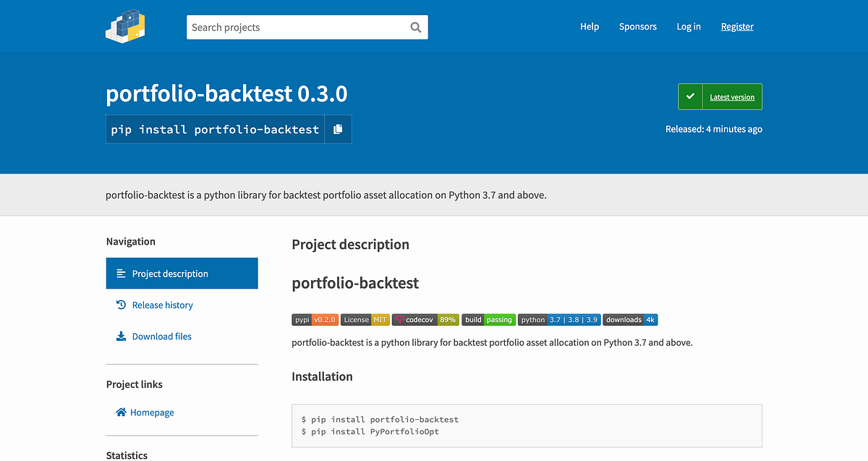Click the search magnifying glass icon
This screenshot has width=868, height=461.
coord(415,27)
